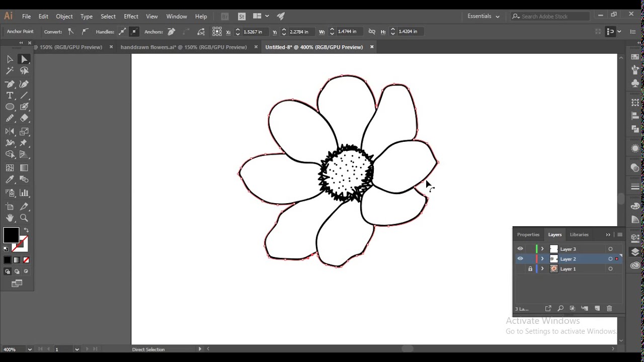Image resolution: width=644 pixels, height=362 pixels.
Task: Select the Pen tool
Action: [x=10, y=84]
